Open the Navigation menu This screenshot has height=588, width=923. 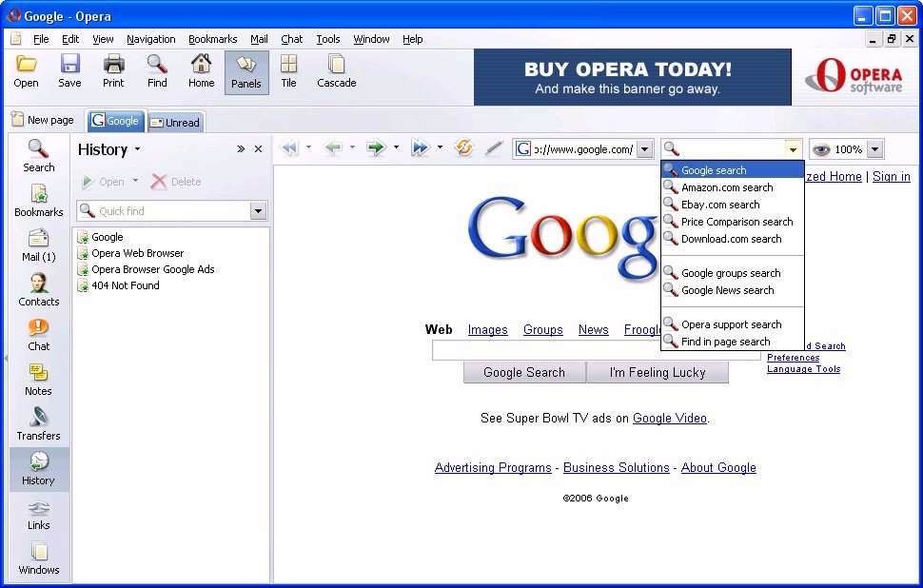(x=150, y=39)
